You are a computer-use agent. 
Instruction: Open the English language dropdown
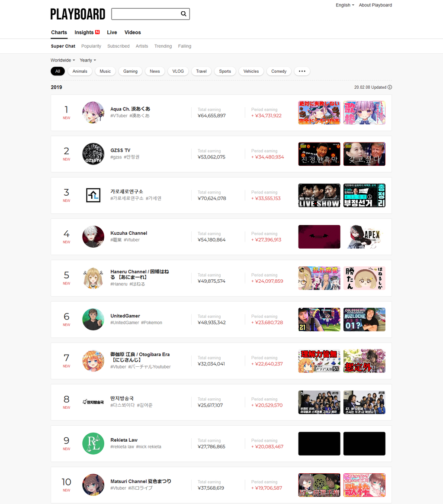pyautogui.click(x=345, y=5)
